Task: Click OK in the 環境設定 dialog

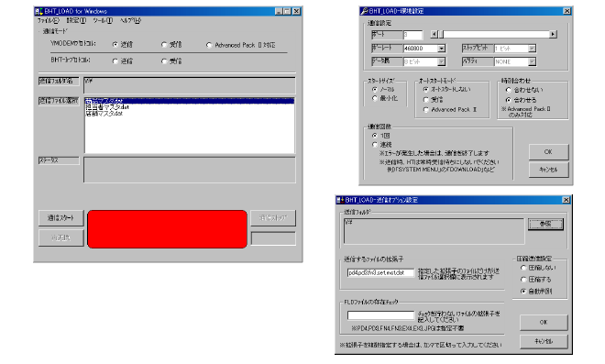Action: (x=548, y=152)
